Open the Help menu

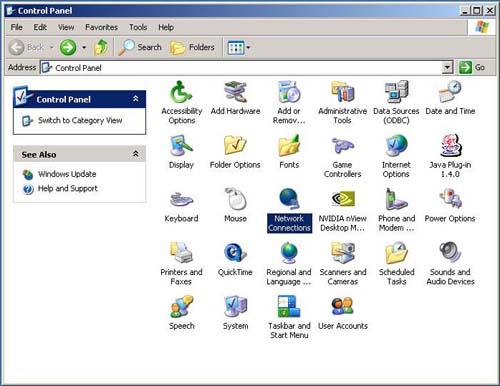click(166, 27)
